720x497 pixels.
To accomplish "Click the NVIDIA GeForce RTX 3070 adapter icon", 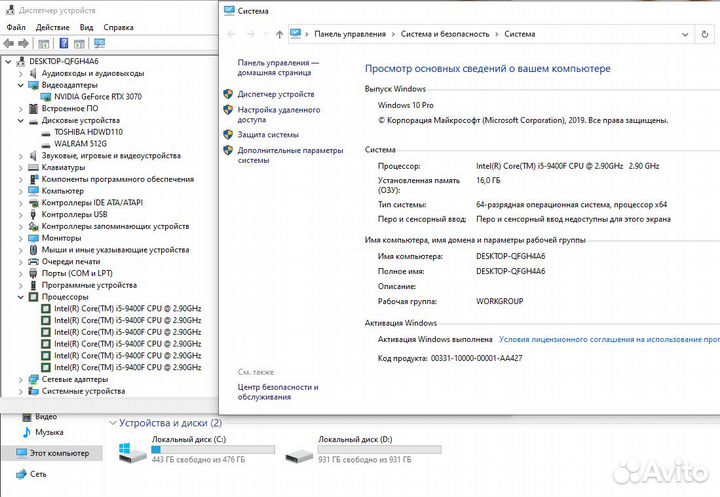I will point(45,97).
